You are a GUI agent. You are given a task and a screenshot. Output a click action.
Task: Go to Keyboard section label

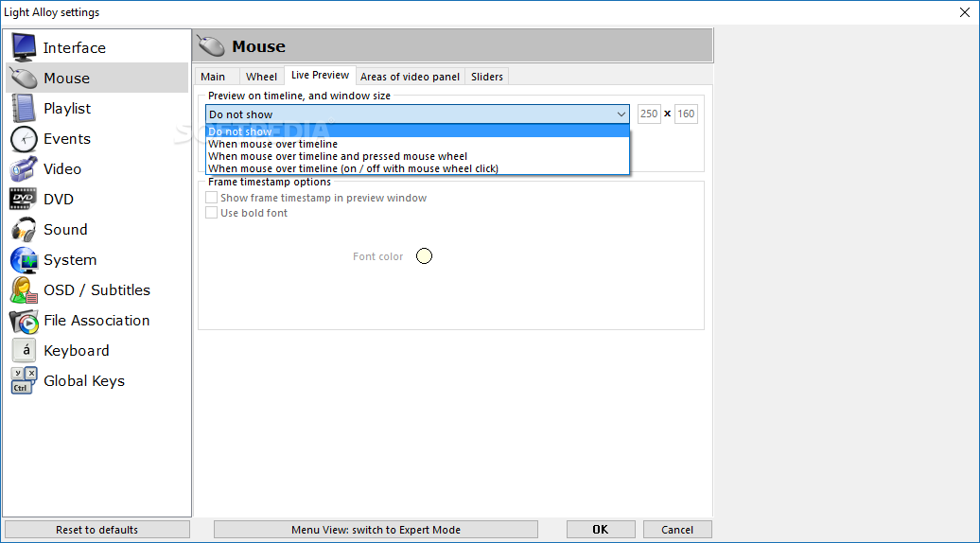coord(77,351)
